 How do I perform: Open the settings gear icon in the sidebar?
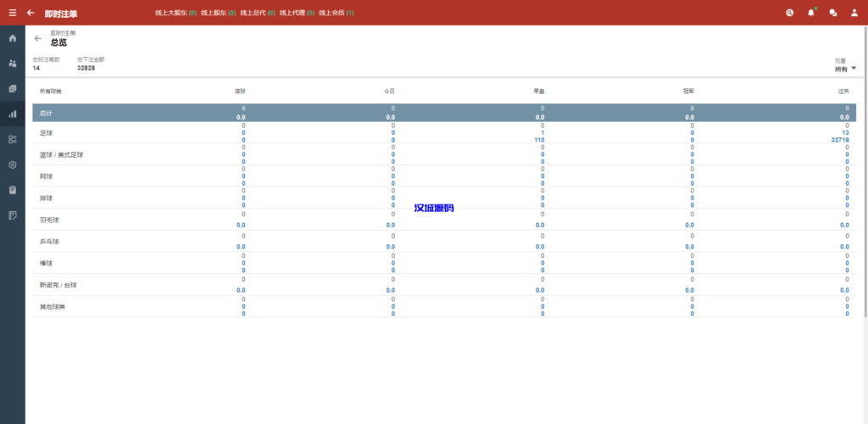[x=12, y=165]
